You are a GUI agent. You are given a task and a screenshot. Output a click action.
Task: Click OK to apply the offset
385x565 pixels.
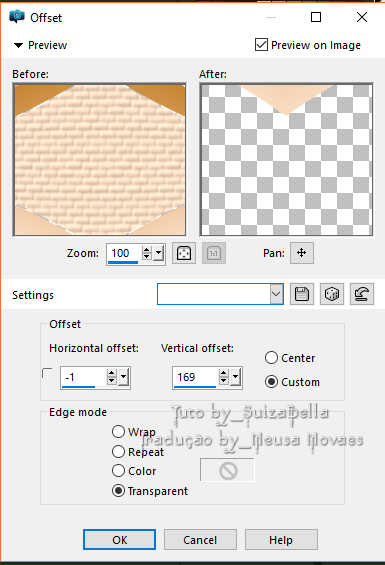(x=119, y=539)
